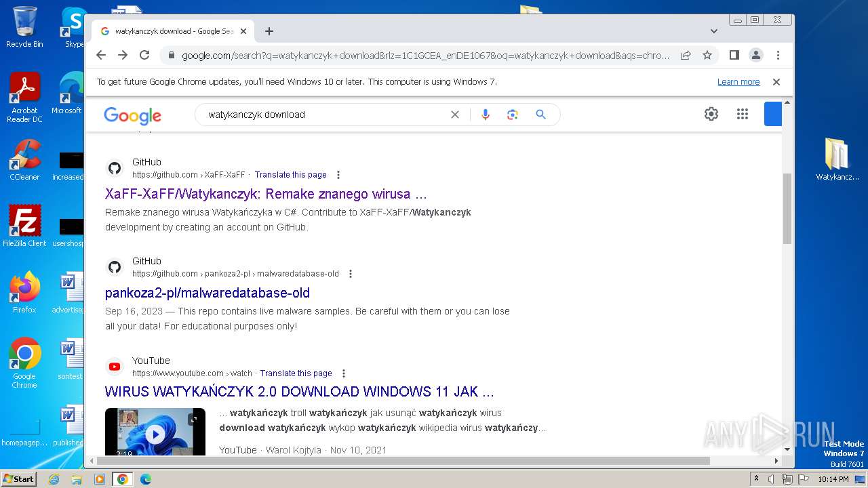
Task: Go forward with the Chrome forward arrow
Action: click(x=123, y=55)
